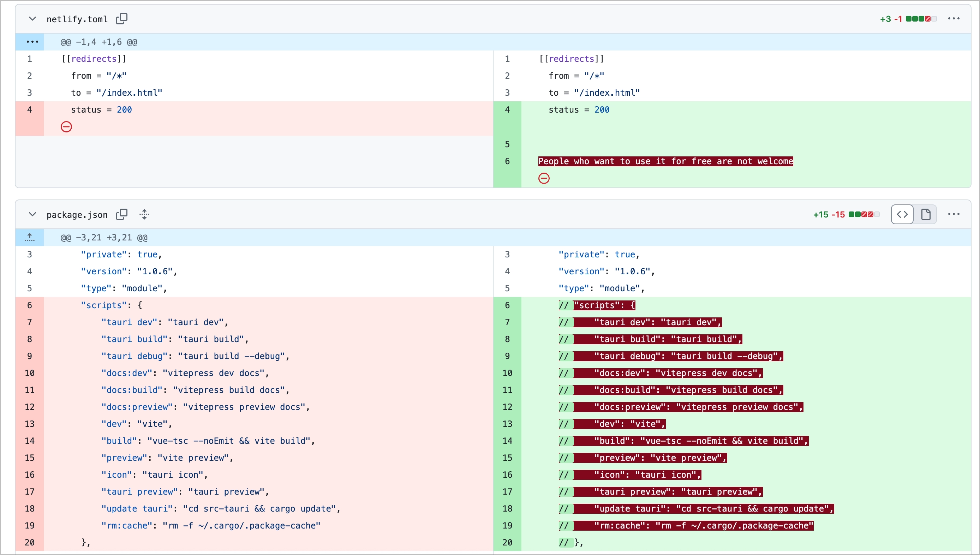This screenshot has width=980, height=555.
Task: Switch package.json to rich diff view
Action: coord(926,214)
